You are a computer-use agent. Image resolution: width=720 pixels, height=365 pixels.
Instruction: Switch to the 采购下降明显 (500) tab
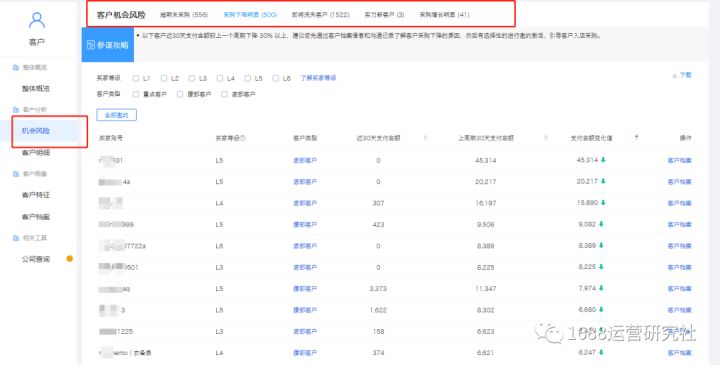[250, 15]
